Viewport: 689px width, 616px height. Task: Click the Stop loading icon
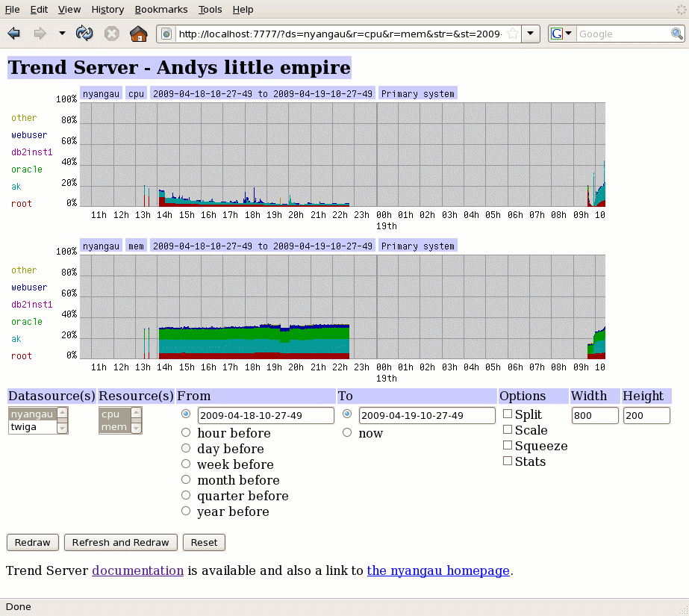[111, 34]
